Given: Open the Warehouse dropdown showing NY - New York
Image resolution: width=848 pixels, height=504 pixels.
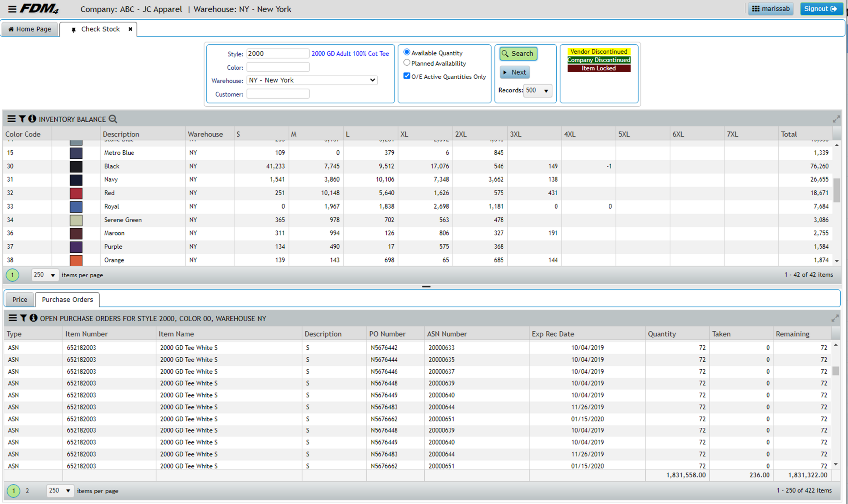Looking at the screenshot, I should coord(312,80).
